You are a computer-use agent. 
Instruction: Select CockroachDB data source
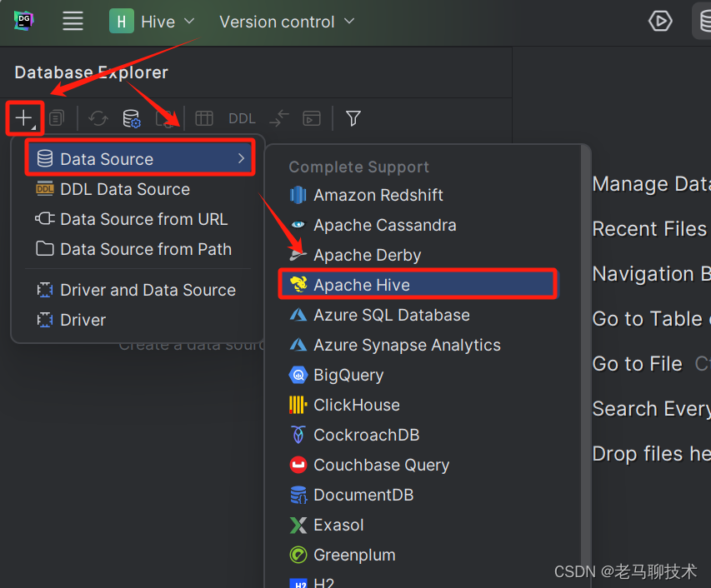pyautogui.click(x=419, y=435)
